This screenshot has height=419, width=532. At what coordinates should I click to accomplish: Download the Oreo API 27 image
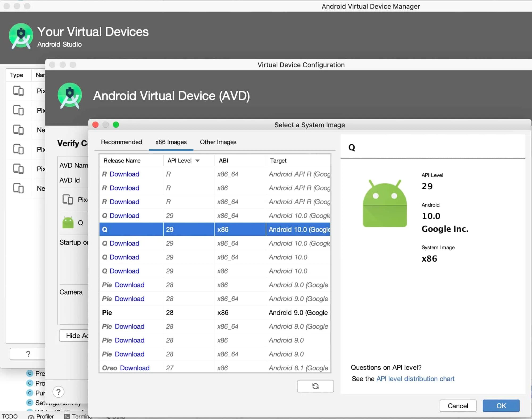[x=135, y=368]
